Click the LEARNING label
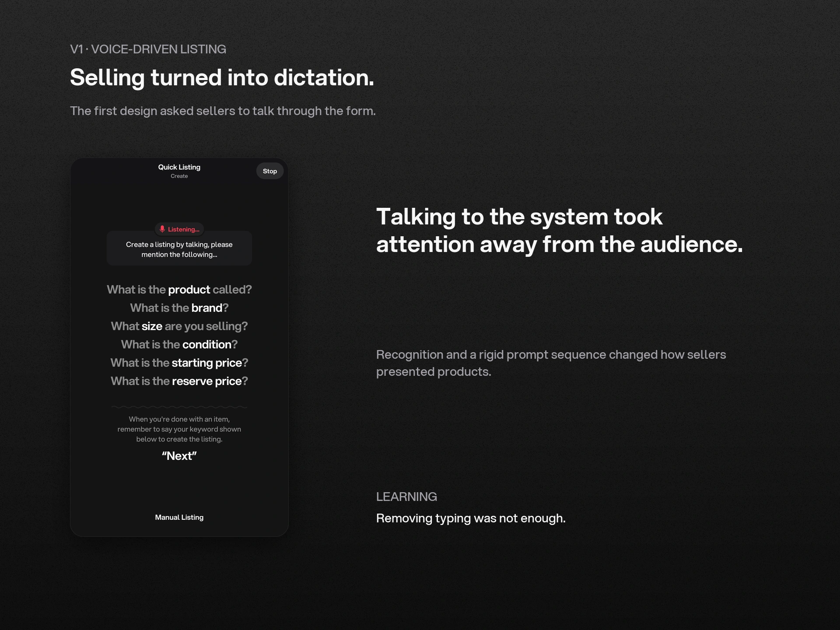Screen dimensions: 840x630 point(406,497)
